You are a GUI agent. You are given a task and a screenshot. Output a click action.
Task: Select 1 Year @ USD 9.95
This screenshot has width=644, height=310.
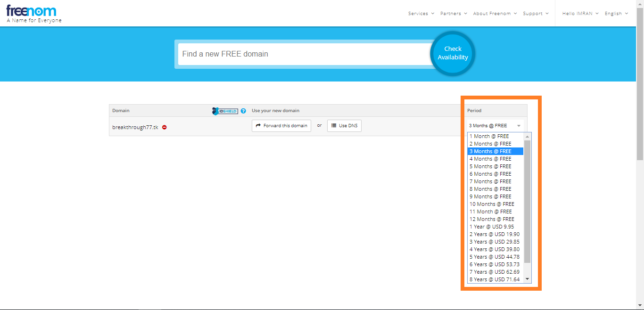[x=495, y=227]
